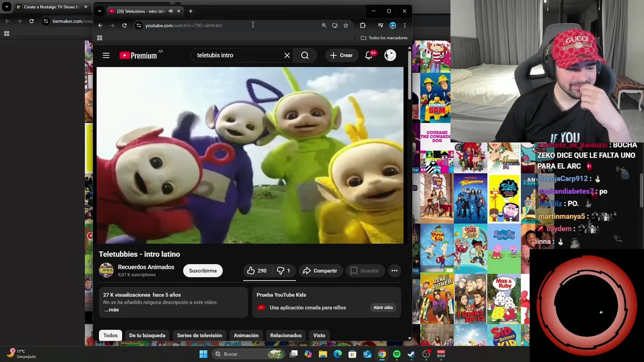Screen dimensions: 644x362
Task: Open tab search dropdown in tiermaker window
Action: pyautogui.click(x=7, y=7)
